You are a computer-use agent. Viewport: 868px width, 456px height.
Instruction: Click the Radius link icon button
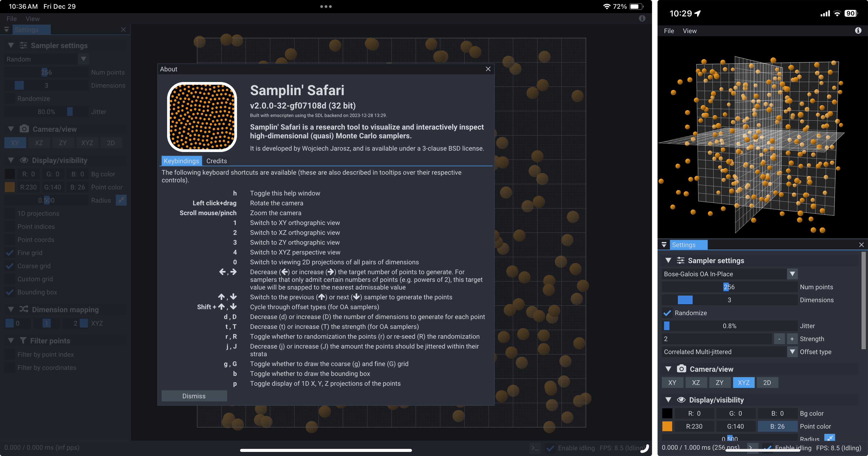[x=829, y=438]
